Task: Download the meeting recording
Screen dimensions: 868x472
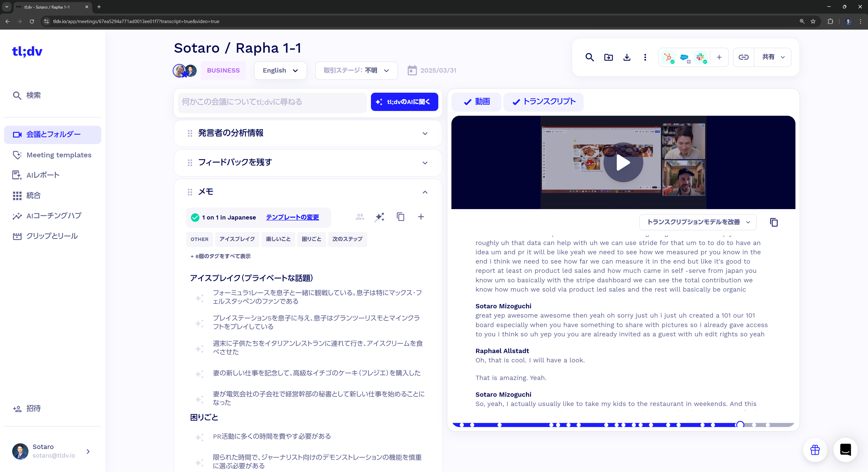Action: pos(627,57)
